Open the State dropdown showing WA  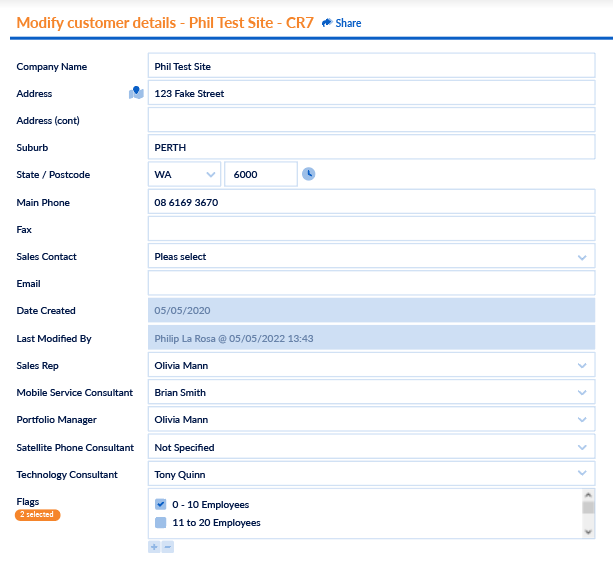click(184, 174)
